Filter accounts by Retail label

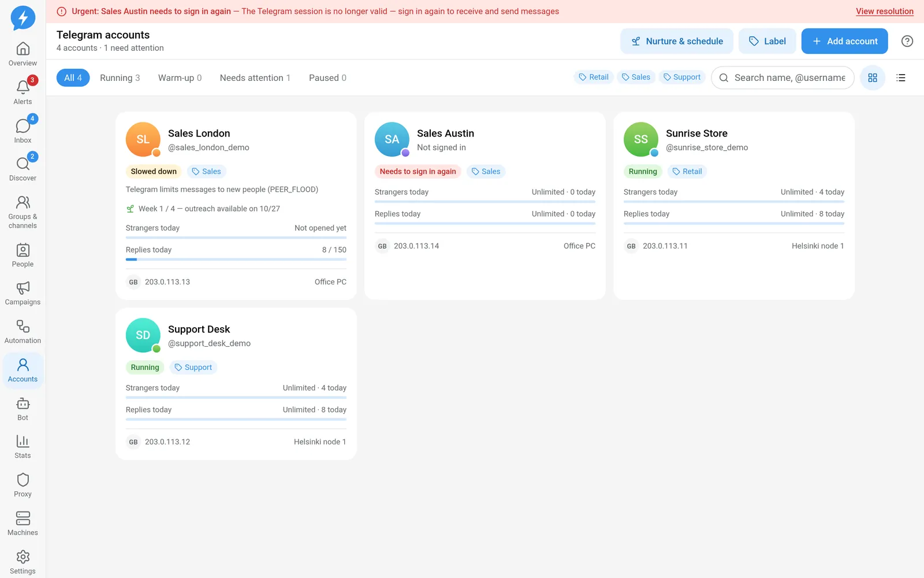(x=594, y=77)
